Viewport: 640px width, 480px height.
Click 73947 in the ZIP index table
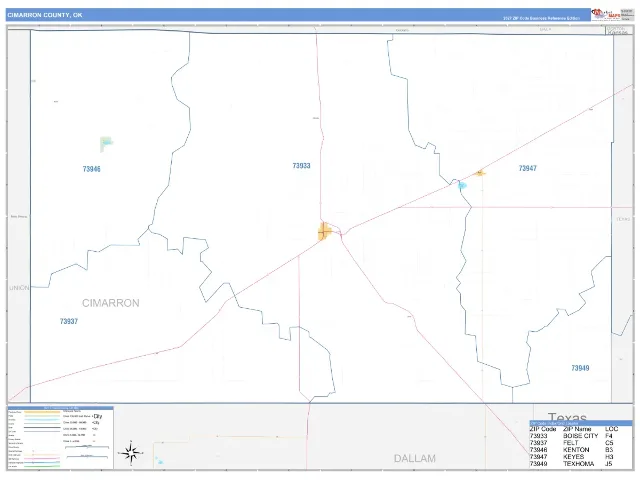(x=538, y=457)
